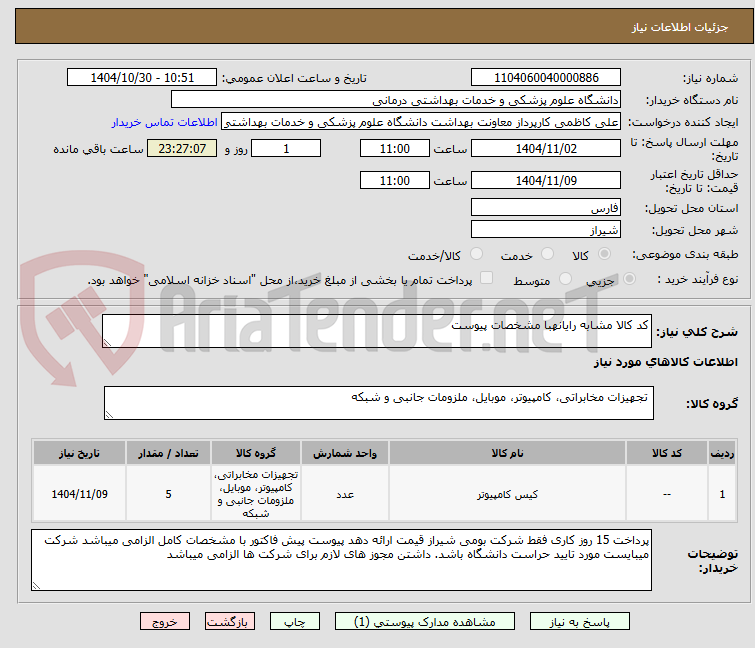This screenshot has width=755, height=648.
Task: Click the عدد unit cell
Action: (345, 494)
